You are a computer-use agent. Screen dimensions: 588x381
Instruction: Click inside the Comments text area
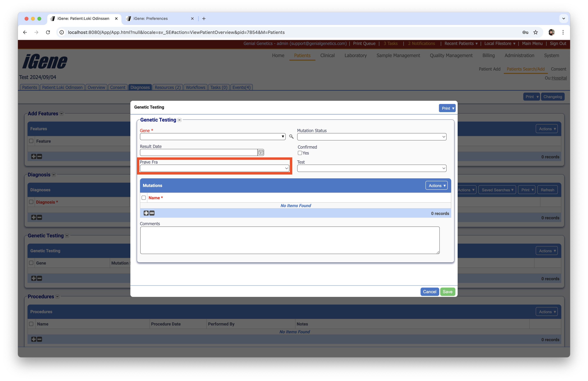click(290, 240)
